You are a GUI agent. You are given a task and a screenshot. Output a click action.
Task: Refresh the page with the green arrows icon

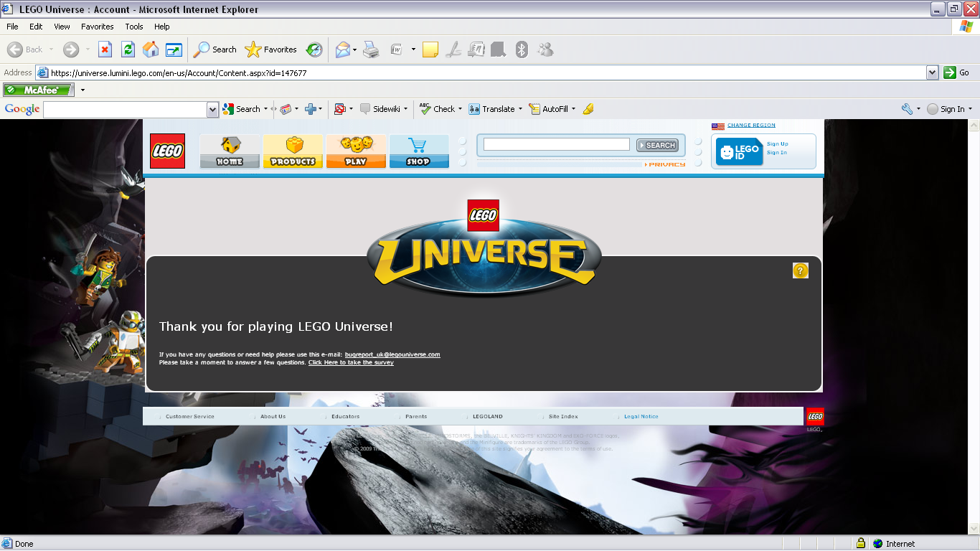[128, 50]
